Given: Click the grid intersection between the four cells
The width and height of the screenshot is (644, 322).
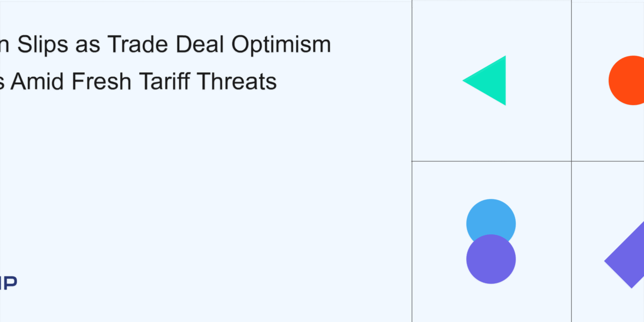Looking at the screenshot, I should tap(571, 161).
